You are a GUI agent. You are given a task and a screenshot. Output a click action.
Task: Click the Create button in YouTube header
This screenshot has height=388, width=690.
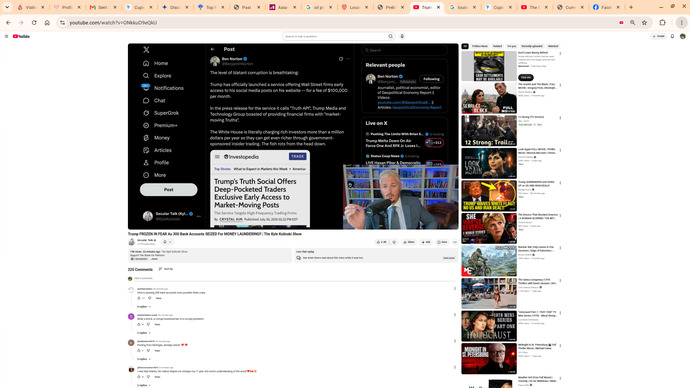pyautogui.click(x=659, y=37)
